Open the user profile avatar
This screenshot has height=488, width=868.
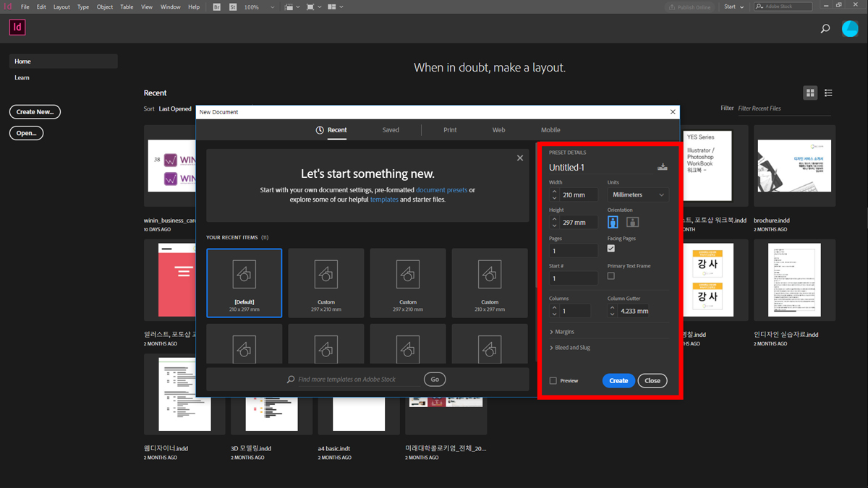pyautogui.click(x=850, y=28)
